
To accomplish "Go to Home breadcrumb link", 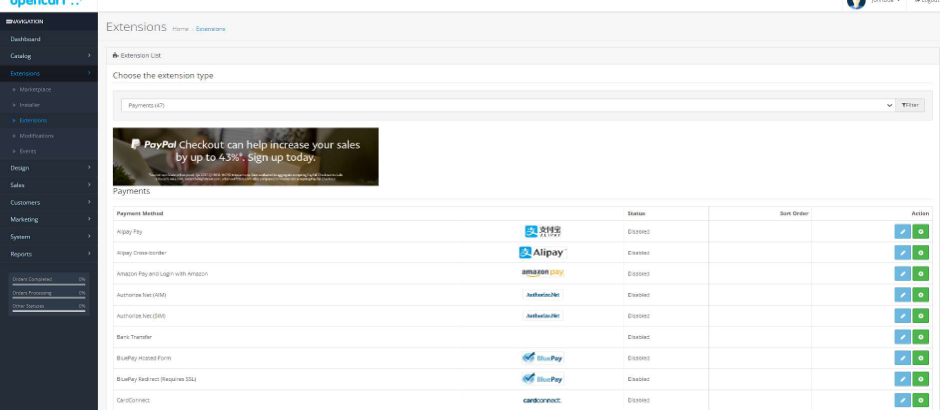I will [x=180, y=29].
